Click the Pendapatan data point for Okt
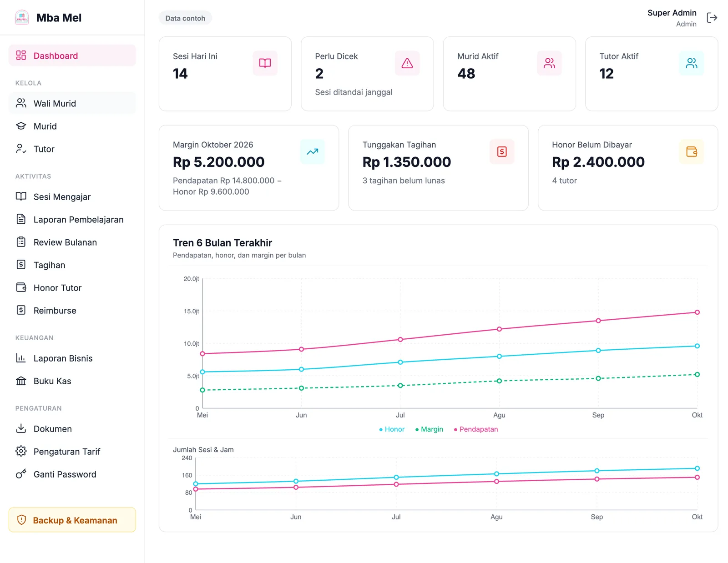 (697, 312)
